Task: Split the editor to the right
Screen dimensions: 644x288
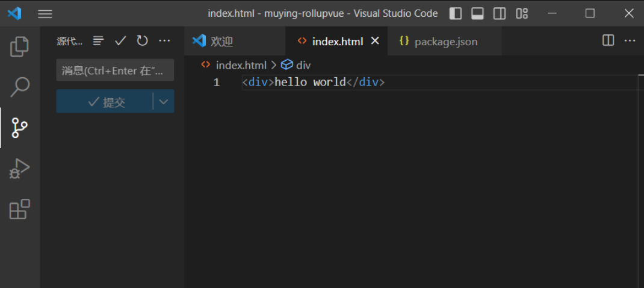Action: (x=608, y=41)
